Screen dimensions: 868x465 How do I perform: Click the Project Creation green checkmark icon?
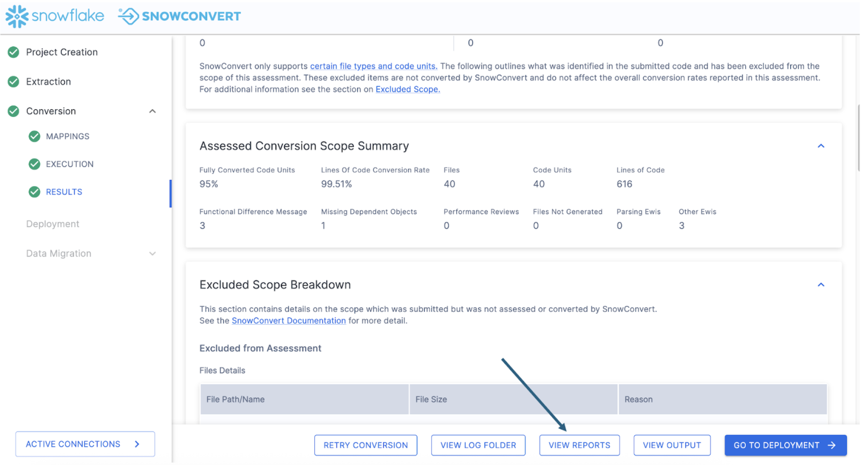pos(14,52)
